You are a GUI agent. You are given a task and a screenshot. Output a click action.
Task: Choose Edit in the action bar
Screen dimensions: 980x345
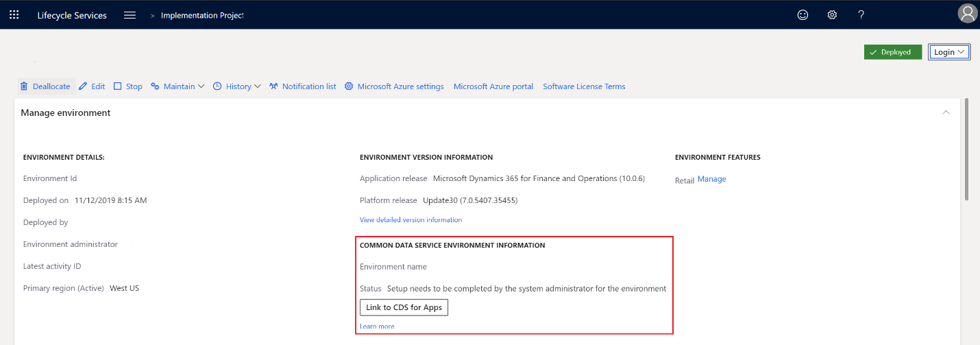(92, 86)
